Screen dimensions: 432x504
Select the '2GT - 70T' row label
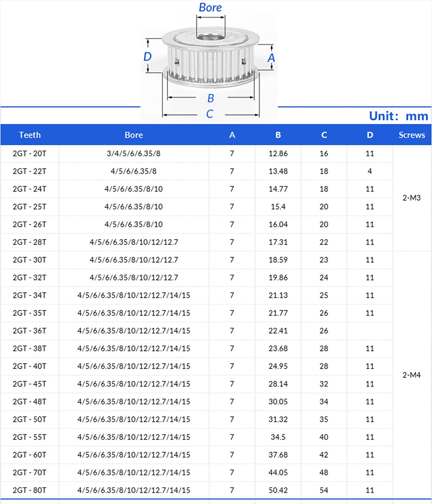pos(30,473)
